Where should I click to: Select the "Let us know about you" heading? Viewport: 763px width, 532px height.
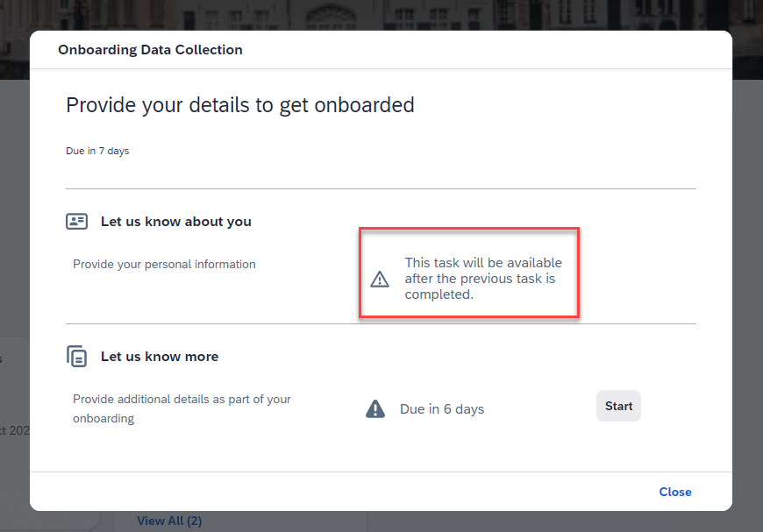pos(176,222)
